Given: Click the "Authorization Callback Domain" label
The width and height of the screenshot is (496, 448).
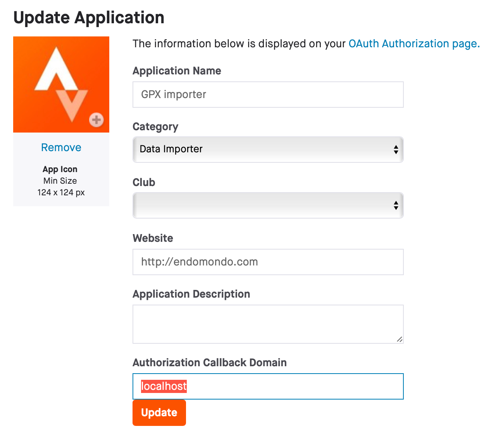Looking at the screenshot, I should coord(210,363).
